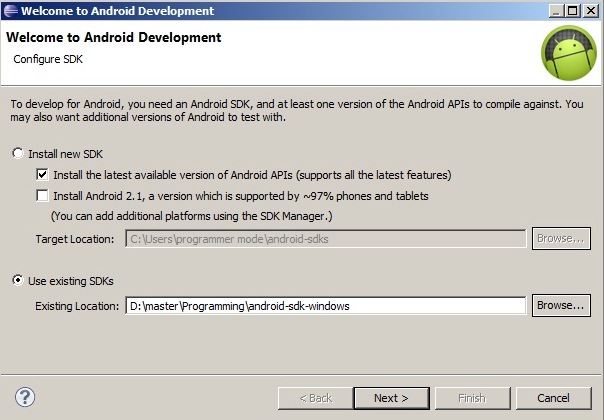Click the Target Location path field
Image resolution: width=604 pixels, height=420 pixels.
pos(325,239)
